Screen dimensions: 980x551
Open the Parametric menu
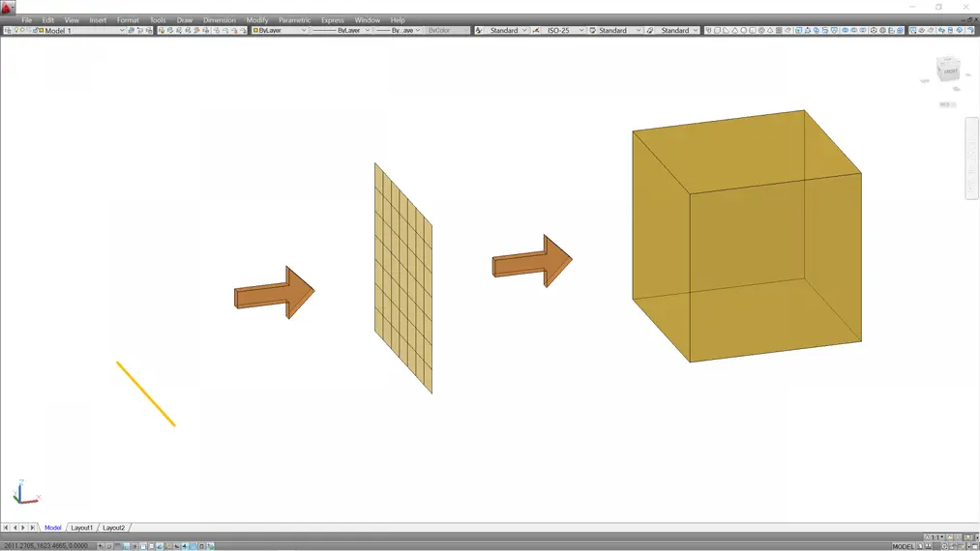click(x=294, y=20)
